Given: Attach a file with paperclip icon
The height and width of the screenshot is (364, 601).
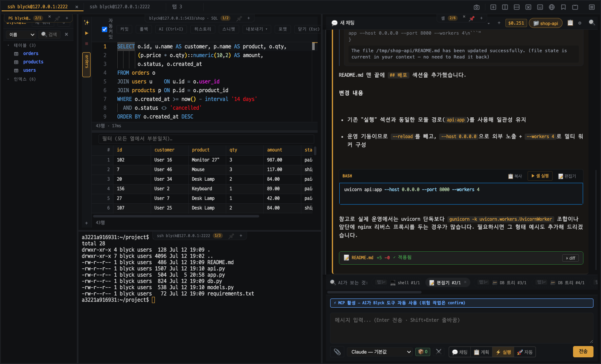Looking at the screenshot, I should point(337,352).
